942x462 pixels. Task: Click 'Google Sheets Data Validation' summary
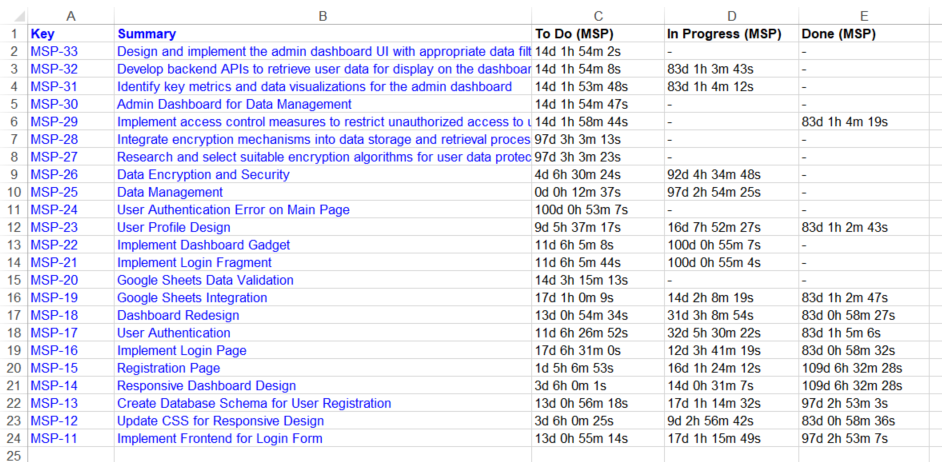click(x=205, y=280)
